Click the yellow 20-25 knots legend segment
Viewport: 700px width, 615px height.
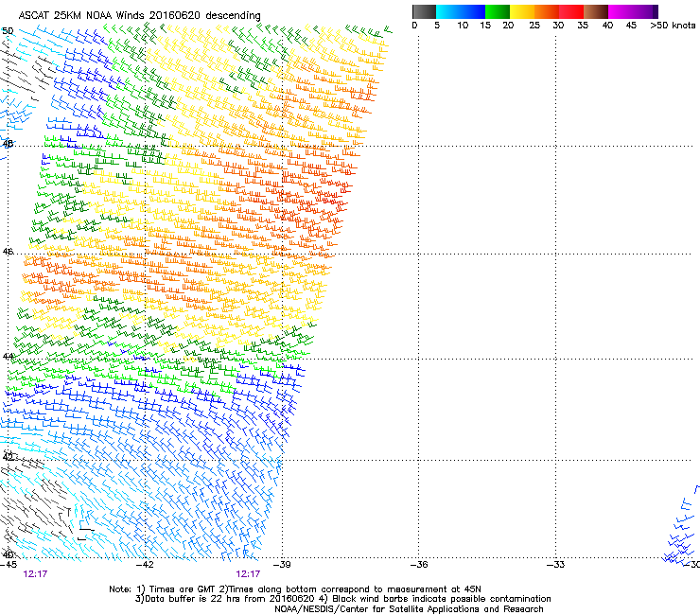click(522, 11)
